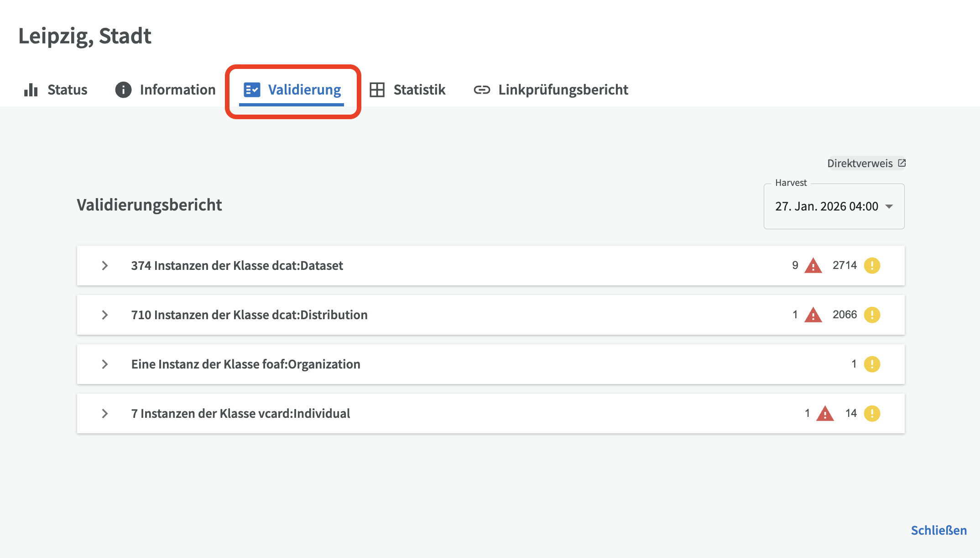Expand the 710 dcat:Distribution instances chevron

[105, 315]
